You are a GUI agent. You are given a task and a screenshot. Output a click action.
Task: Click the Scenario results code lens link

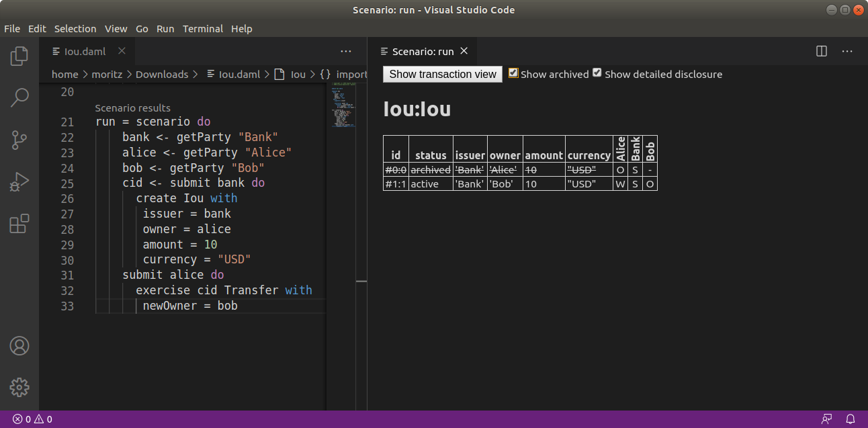pos(132,108)
